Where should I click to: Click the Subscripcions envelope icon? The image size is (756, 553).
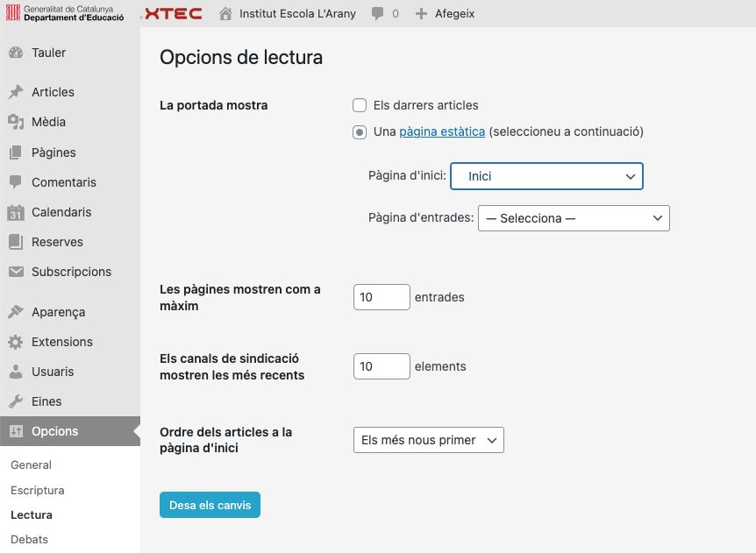pyautogui.click(x=16, y=272)
